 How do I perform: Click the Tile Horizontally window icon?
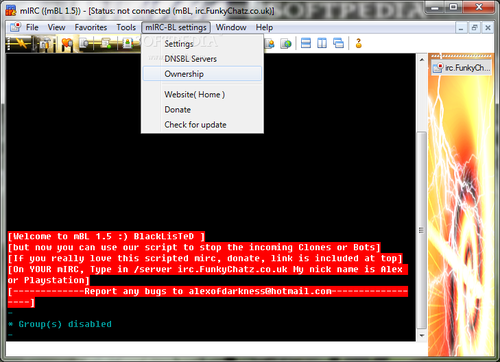(306, 43)
